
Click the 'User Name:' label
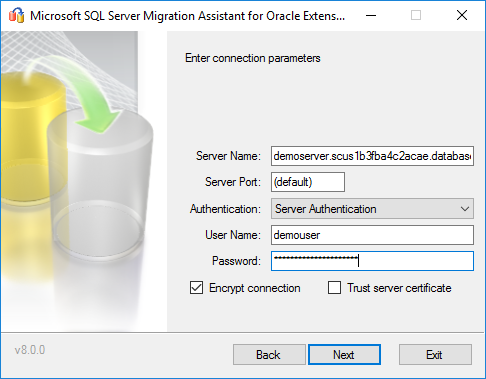pos(233,235)
